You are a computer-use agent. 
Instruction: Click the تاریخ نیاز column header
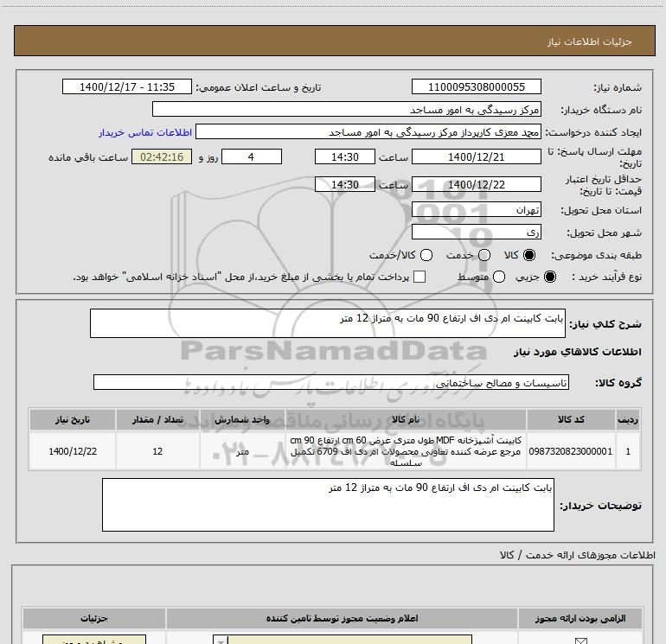pyautogui.click(x=73, y=419)
